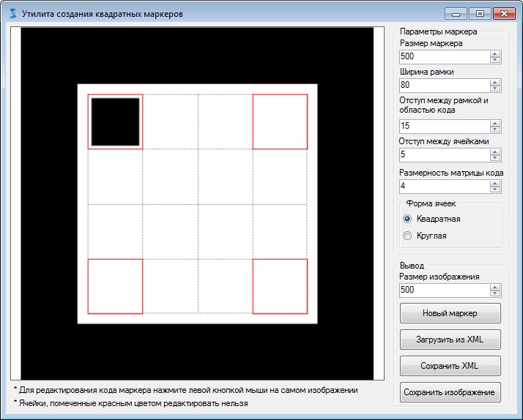Increase Размер изображения up arrow
The width and height of the screenshot is (523, 420).
495,288
